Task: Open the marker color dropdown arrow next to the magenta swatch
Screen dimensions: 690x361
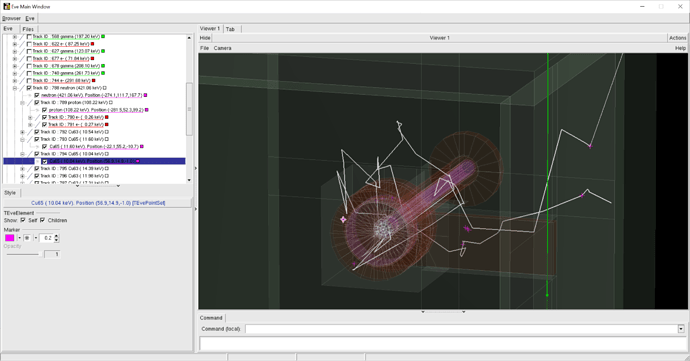Action: pyautogui.click(x=19, y=238)
